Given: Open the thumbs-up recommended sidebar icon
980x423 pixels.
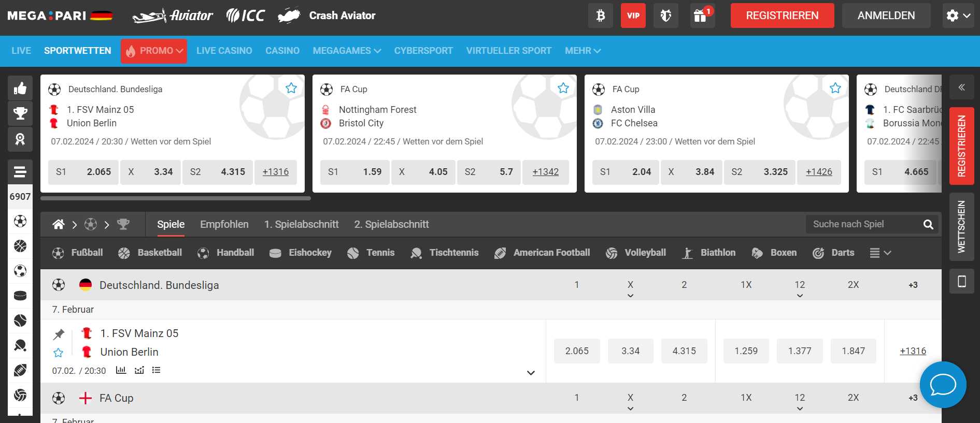Looking at the screenshot, I should coord(20,88).
